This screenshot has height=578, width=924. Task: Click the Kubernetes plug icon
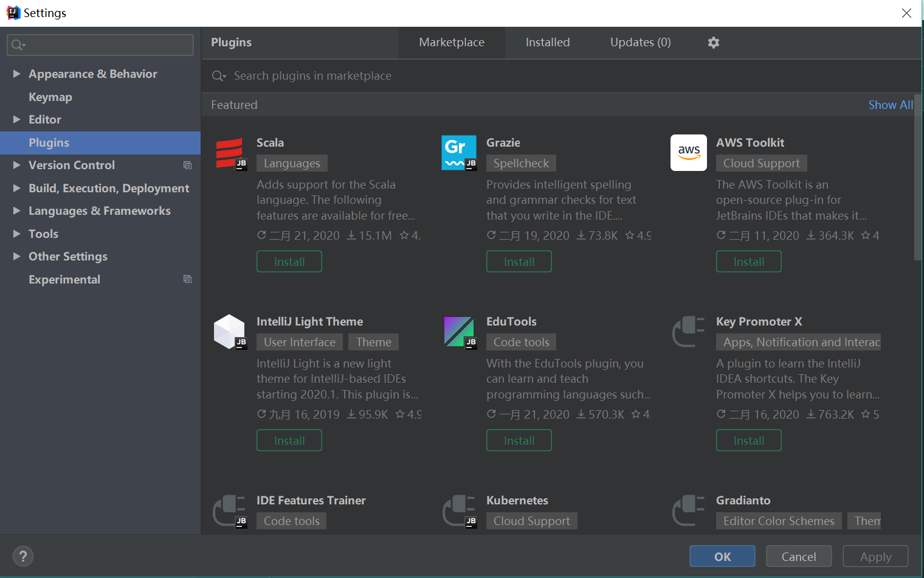click(460, 510)
